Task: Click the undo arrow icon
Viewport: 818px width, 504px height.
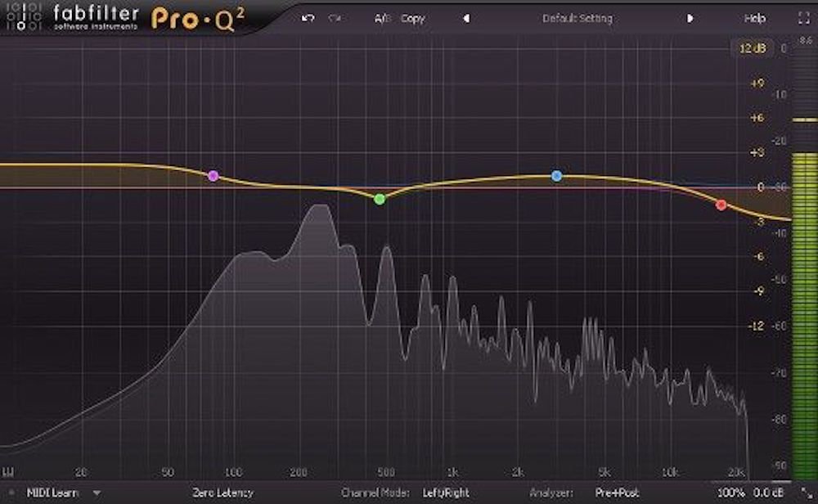Action: (308, 18)
